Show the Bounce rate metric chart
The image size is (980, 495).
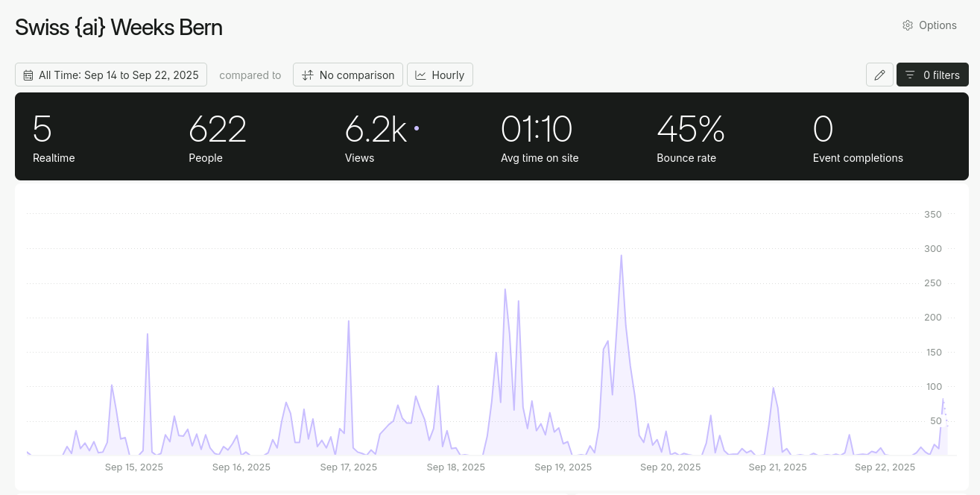(x=691, y=138)
